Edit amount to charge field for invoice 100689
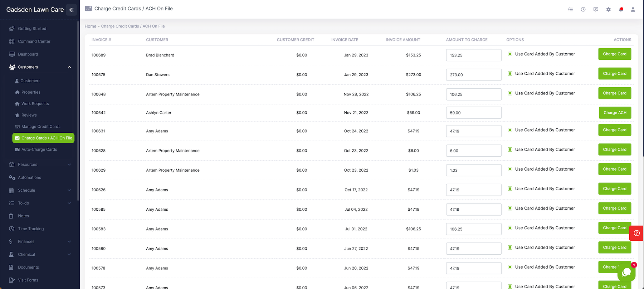 pyautogui.click(x=473, y=55)
